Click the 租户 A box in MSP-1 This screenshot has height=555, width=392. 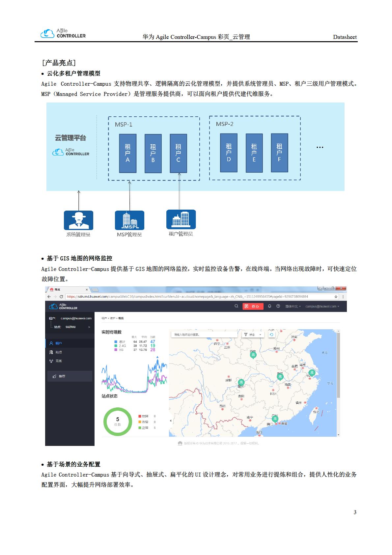pyautogui.click(x=128, y=153)
